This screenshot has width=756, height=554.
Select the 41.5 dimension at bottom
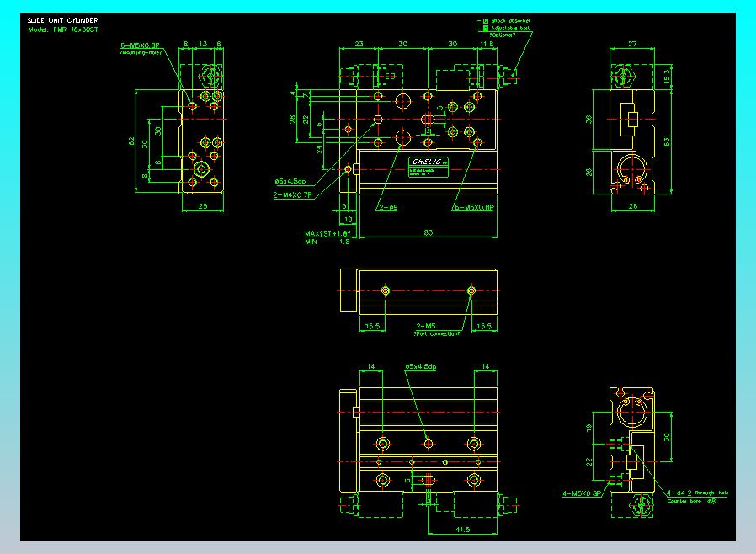click(x=462, y=530)
